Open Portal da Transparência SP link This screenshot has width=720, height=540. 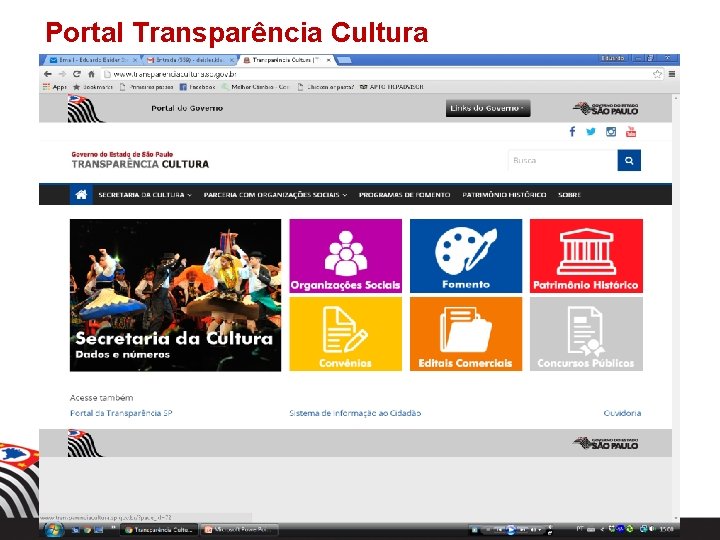click(x=121, y=413)
